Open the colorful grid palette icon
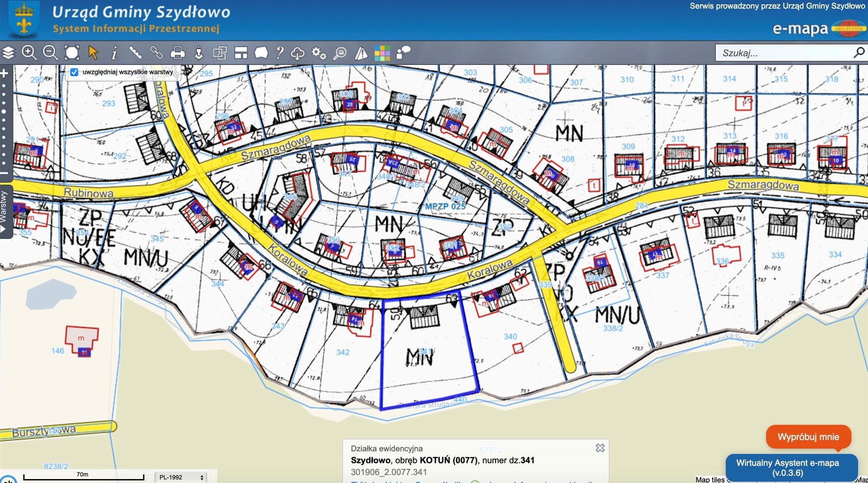This screenshot has width=868, height=483. (382, 53)
